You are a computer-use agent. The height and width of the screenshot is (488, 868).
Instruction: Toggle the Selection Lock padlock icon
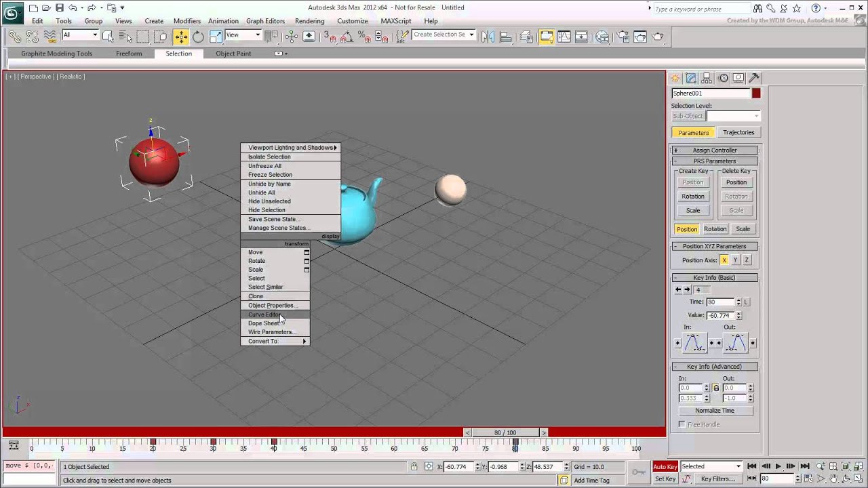tap(414, 466)
